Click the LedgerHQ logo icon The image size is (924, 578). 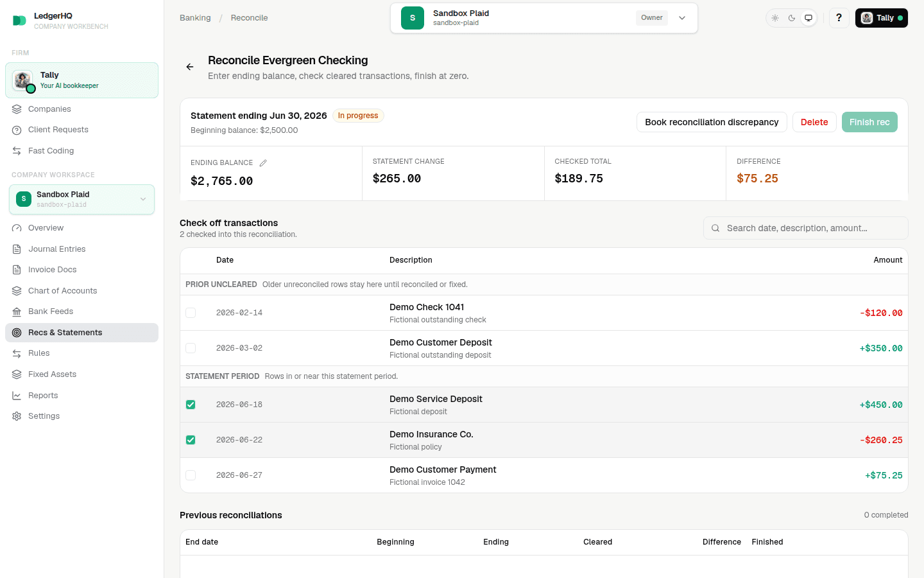19,21
